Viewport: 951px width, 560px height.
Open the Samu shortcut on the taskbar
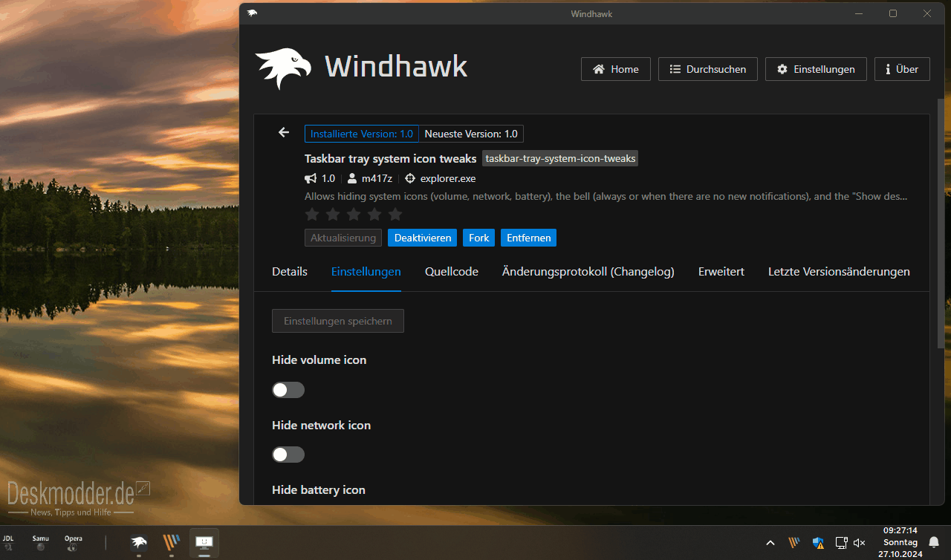click(41, 543)
